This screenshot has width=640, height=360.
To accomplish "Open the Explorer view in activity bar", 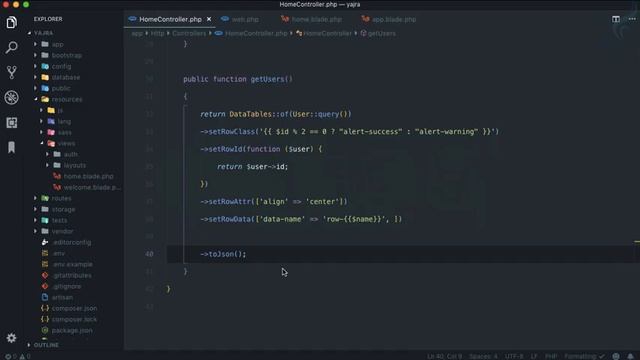I will tap(11, 22).
